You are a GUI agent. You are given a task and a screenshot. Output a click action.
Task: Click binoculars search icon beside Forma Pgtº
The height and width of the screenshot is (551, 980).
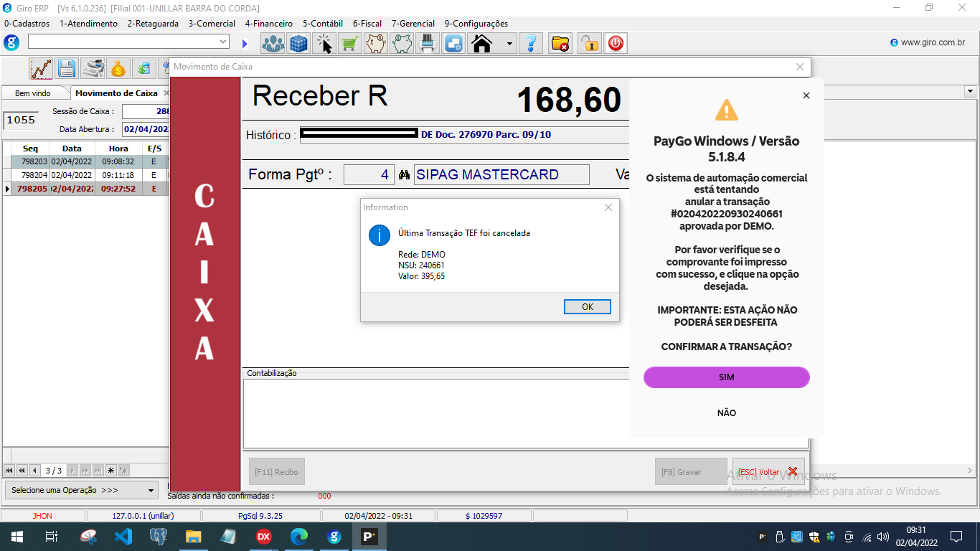pyautogui.click(x=404, y=174)
